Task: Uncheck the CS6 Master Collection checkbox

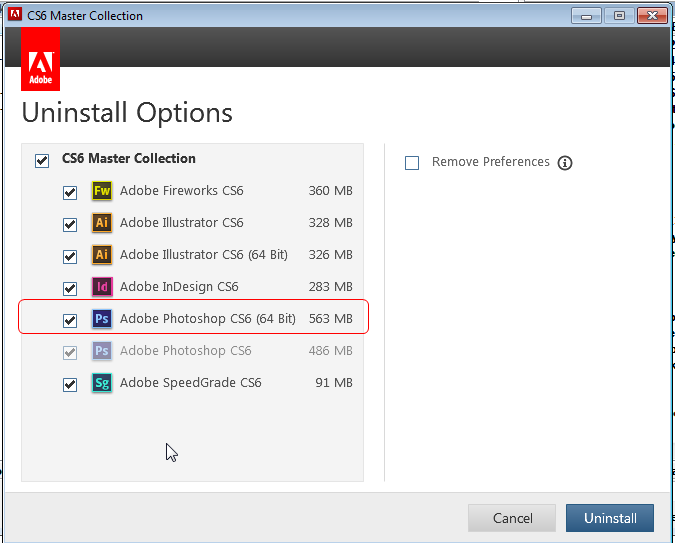Action: [42, 161]
